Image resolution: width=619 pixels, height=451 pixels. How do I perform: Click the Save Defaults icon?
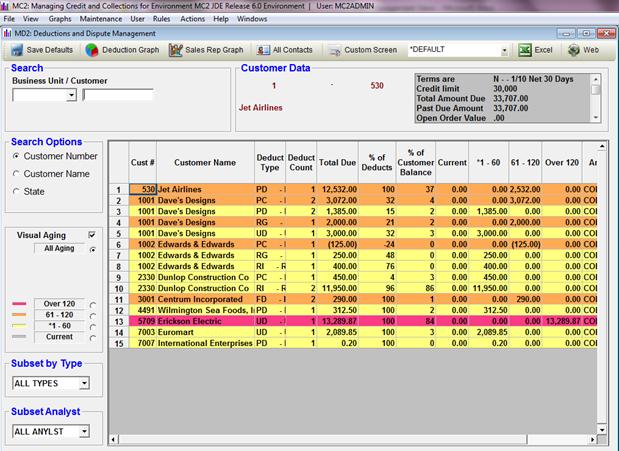[17, 50]
